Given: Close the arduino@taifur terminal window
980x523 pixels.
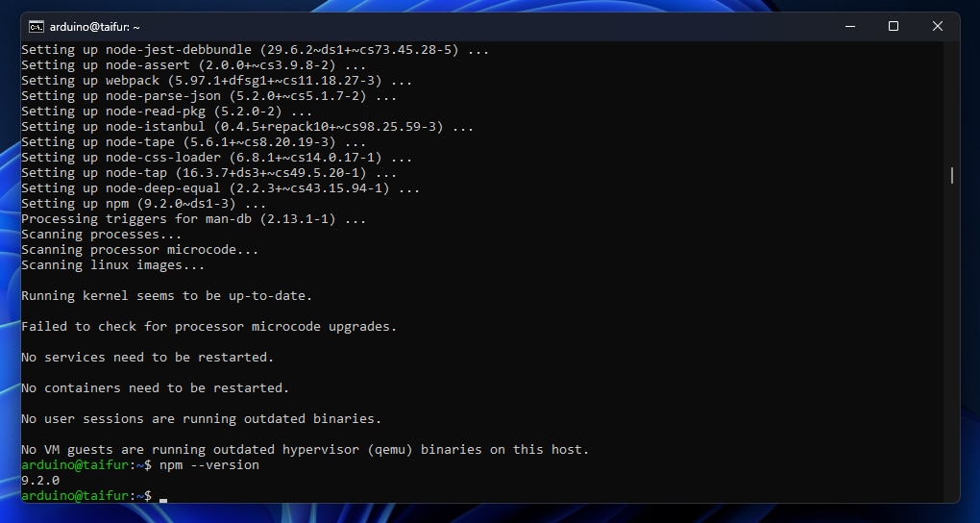Looking at the screenshot, I should 937,26.
